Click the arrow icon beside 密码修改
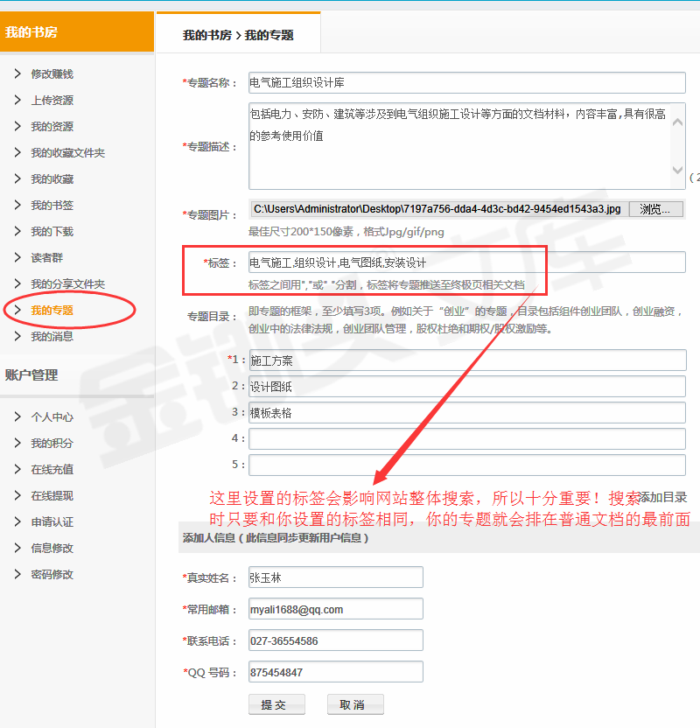 pyautogui.click(x=17, y=574)
